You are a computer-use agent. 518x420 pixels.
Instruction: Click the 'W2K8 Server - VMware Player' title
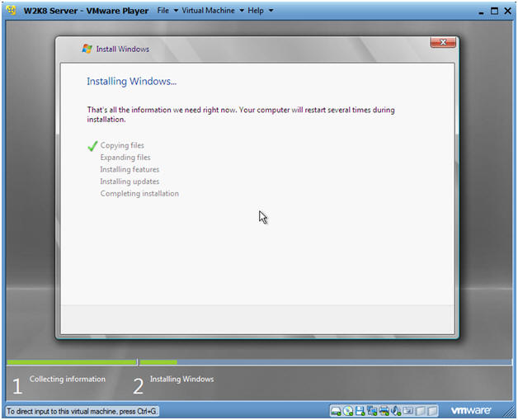tap(86, 11)
